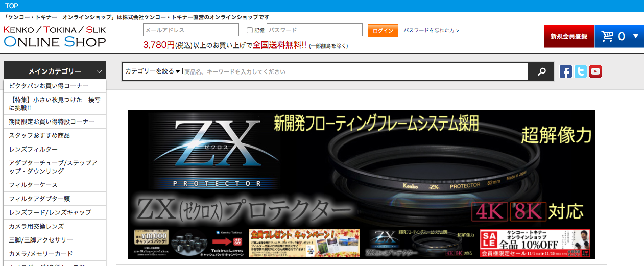Click the product keyword search field
The width and height of the screenshot is (644, 266).
355,71
